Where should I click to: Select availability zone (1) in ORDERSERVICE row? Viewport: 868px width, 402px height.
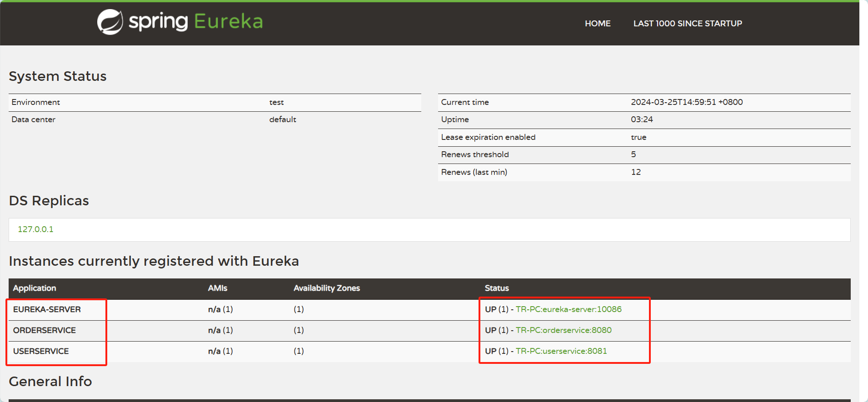(x=299, y=330)
